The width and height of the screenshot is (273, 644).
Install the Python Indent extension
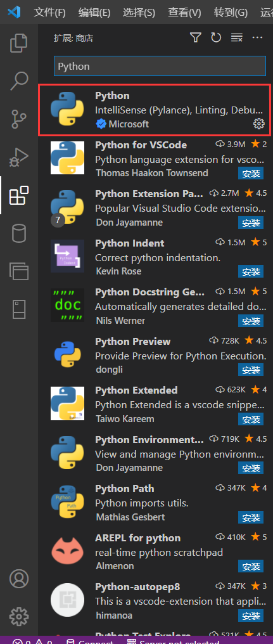[251, 271]
